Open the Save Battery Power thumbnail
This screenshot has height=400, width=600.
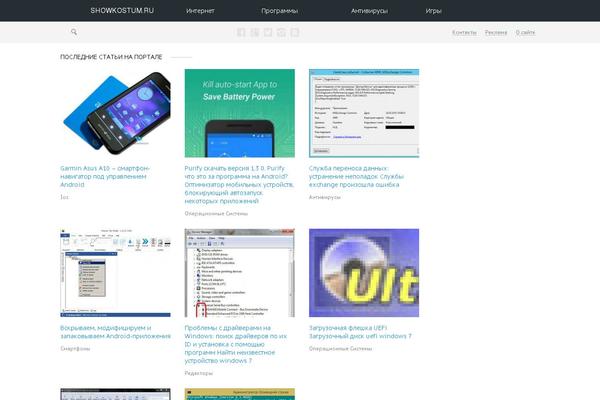point(240,113)
